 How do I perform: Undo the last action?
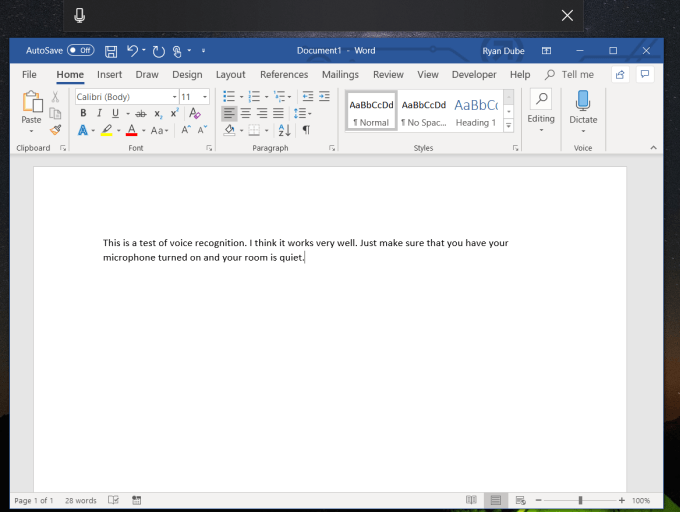tap(132, 51)
